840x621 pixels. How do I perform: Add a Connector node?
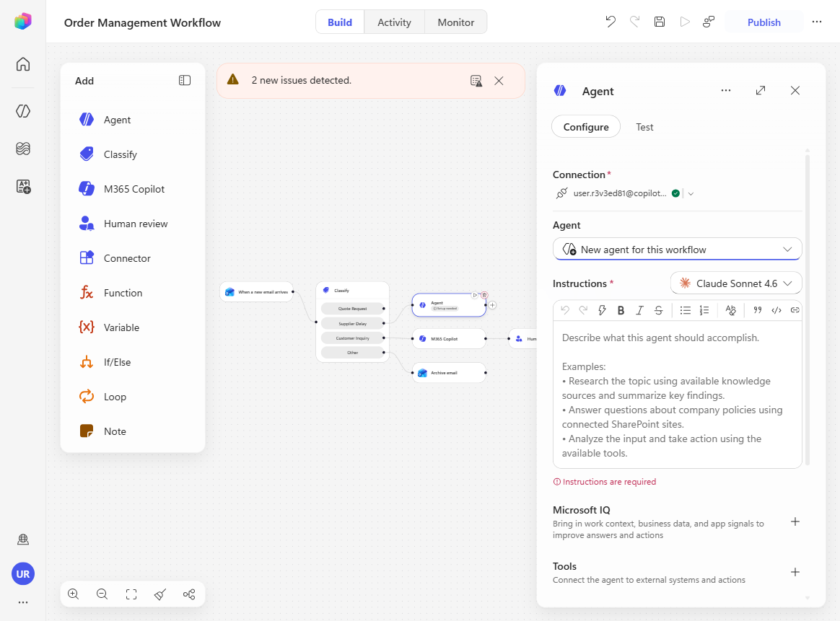point(132,258)
